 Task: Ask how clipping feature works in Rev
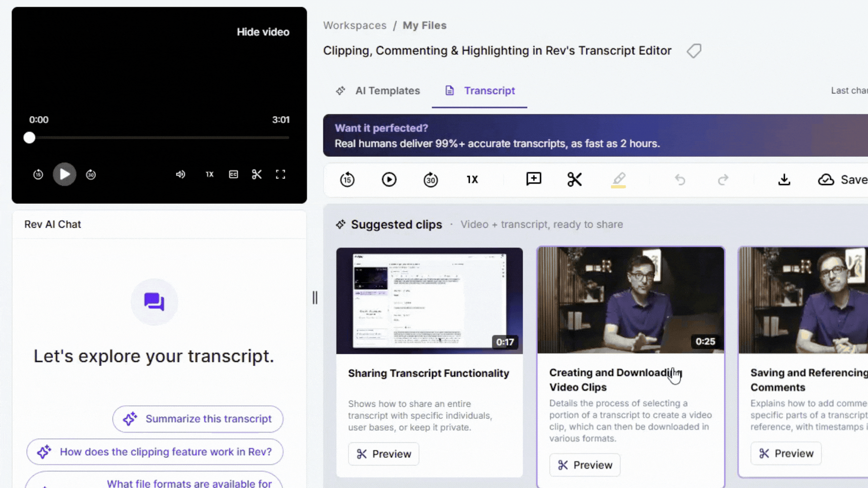click(x=155, y=452)
